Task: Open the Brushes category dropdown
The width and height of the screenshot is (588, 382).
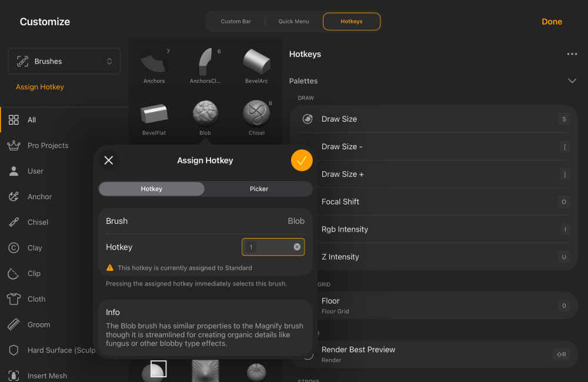Action: click(64, 61)
